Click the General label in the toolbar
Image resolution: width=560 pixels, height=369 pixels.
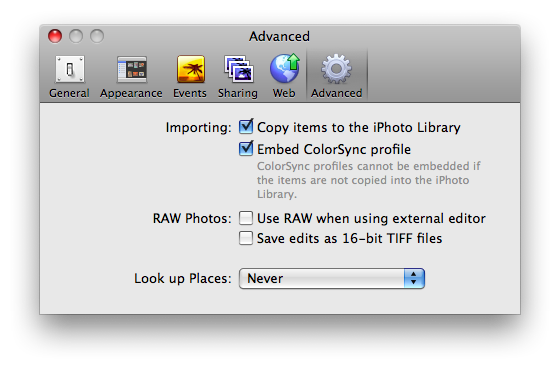tap(69, 93)
